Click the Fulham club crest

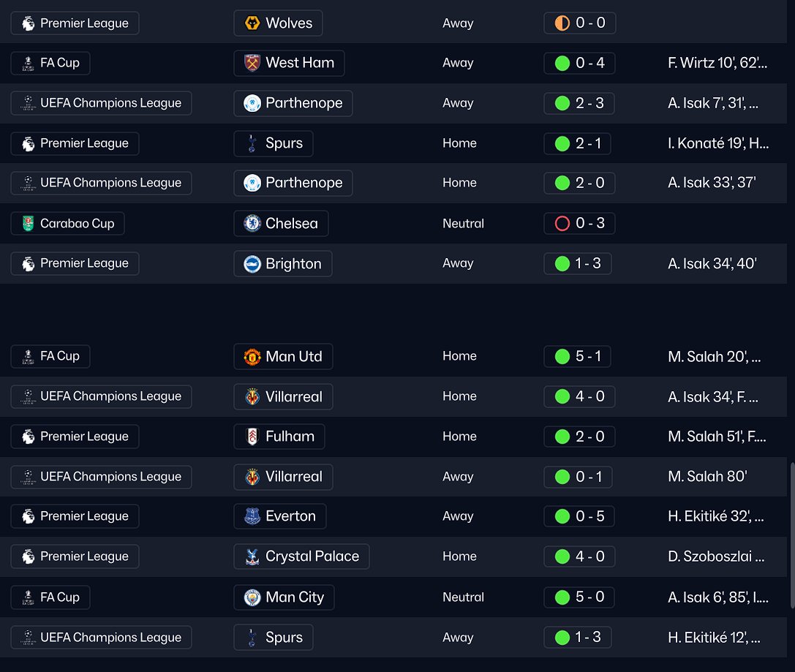pyautogui.click(x=252, y=437)
